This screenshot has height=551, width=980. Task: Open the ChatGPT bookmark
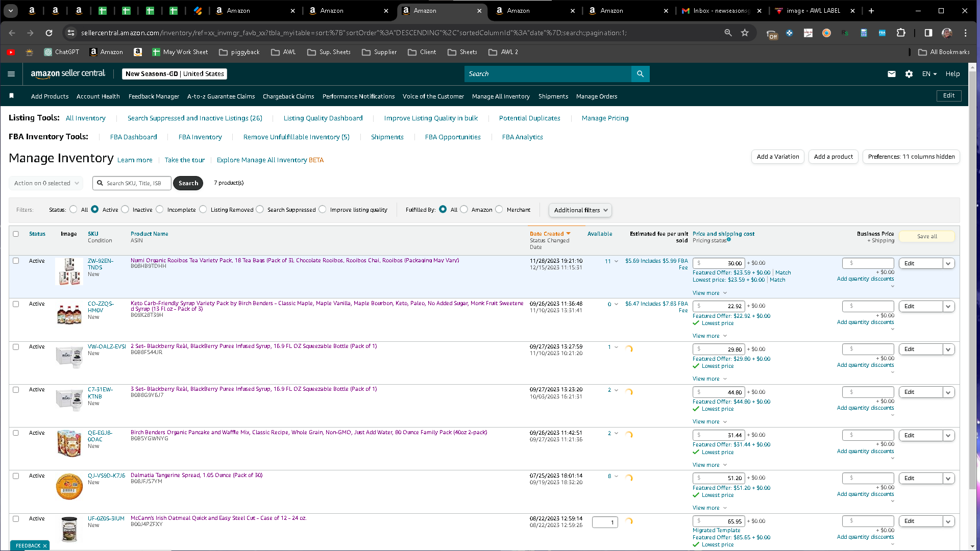click(x=62, y=52)
